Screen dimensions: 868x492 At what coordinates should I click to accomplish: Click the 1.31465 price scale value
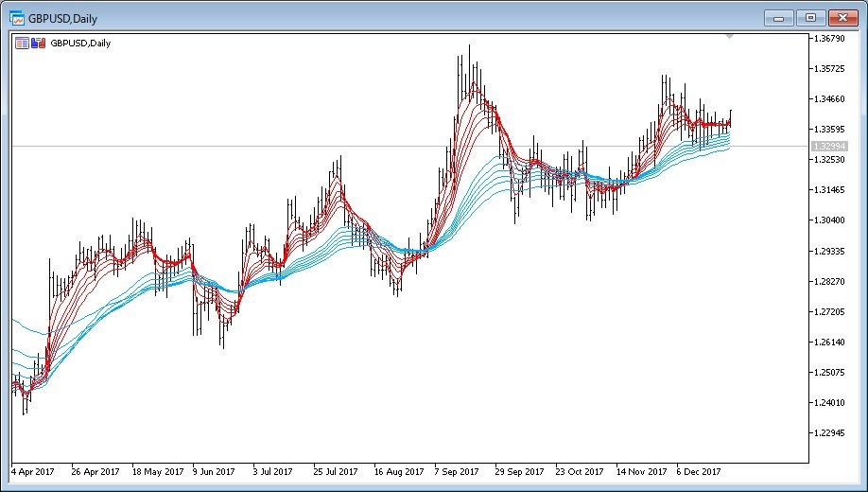(828, 190)
